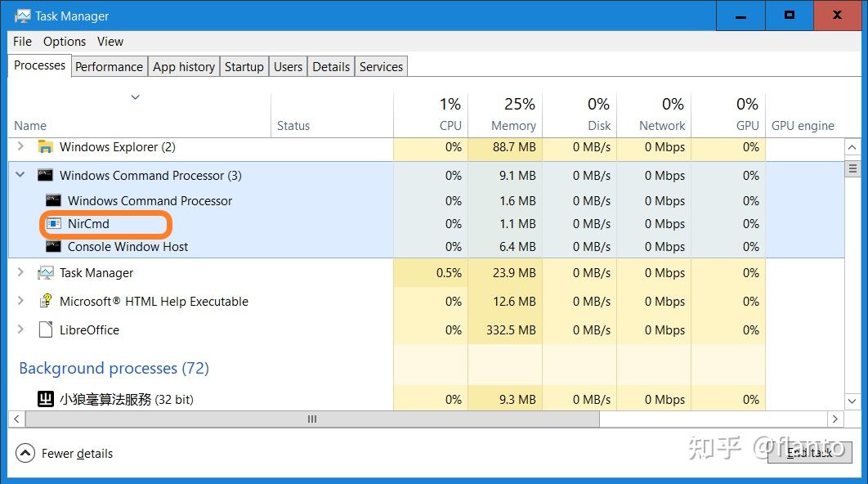
Task: Click the horizontal scrollbar right arrow
Action: coord(835,419)
